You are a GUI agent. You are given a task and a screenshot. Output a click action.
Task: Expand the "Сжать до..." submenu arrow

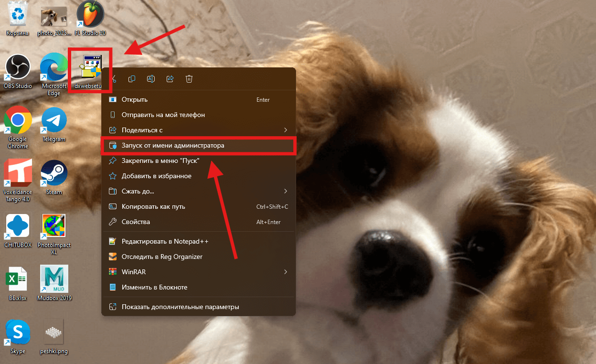286,191
